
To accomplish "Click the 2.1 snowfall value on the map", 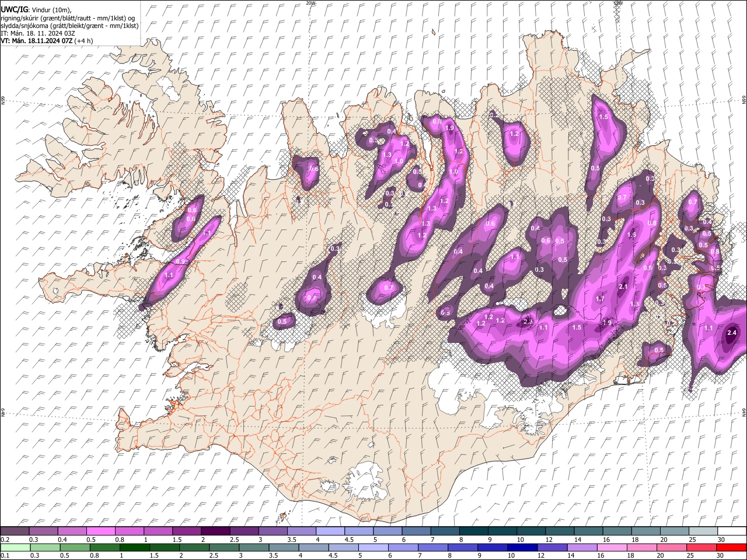I will (x=623, y=286).
